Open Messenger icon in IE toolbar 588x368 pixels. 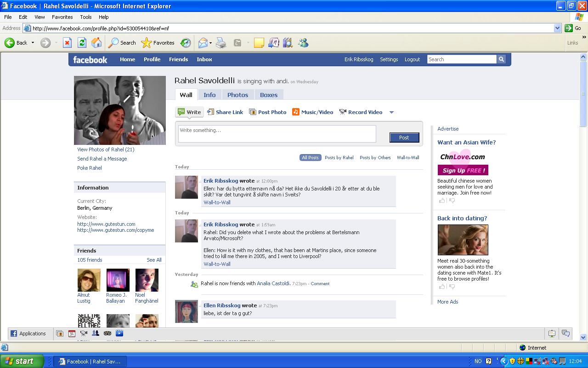303,43
